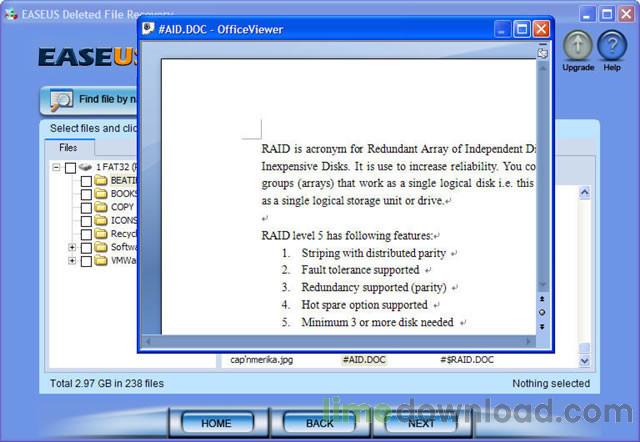This screenshot has width=640, height=442.
Task: Click the EASEUS main window title icon
Action: pos(11,15)
